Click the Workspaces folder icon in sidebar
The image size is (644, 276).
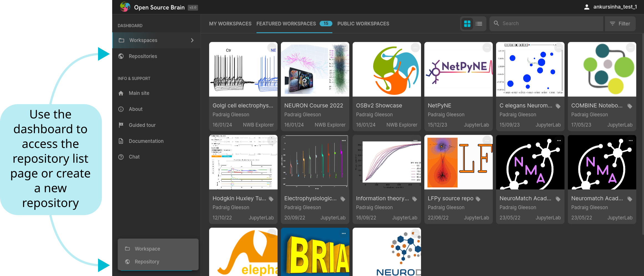pos(121,40)
